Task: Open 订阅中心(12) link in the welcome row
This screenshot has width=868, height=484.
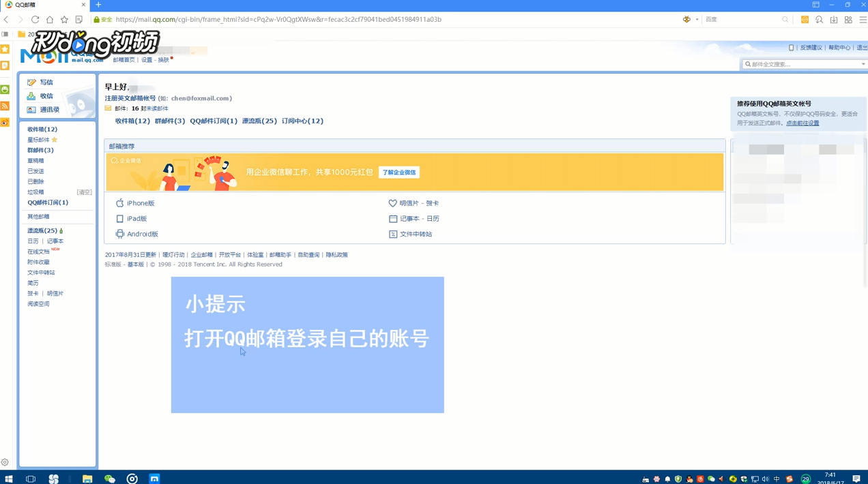Action: point(302,121)
